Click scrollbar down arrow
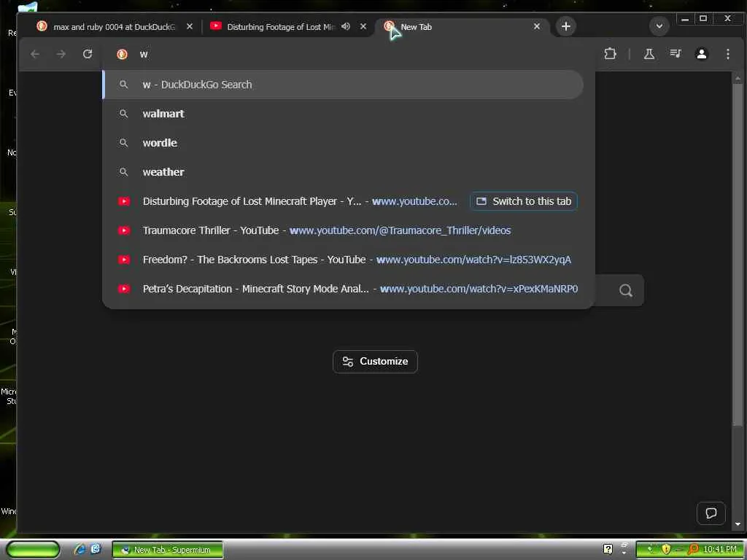The width and height of the screenshot is (747, 560). click(x=738, y=524)
